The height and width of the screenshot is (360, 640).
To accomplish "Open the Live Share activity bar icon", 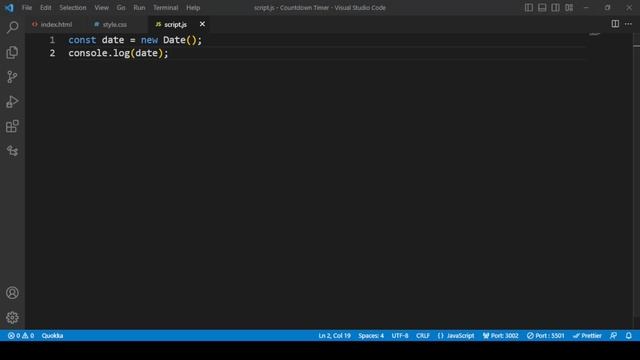I will pyautogui.click(x=12, y=151).
